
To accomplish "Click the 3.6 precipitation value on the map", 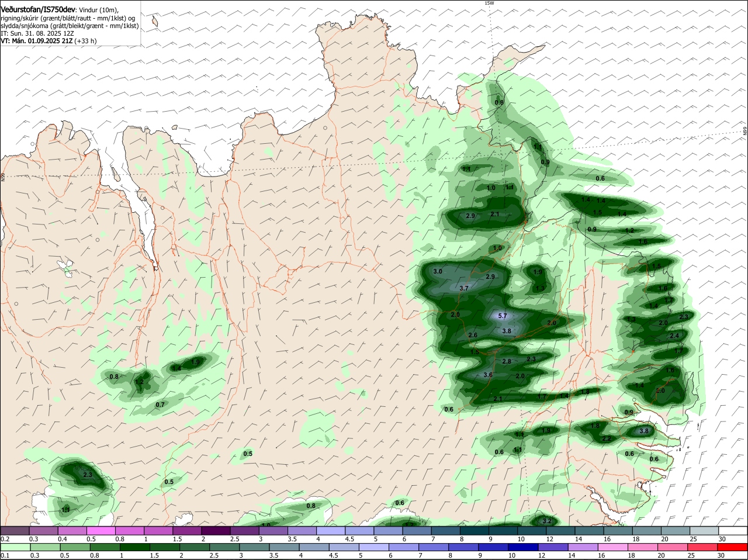I will [x=489, y=375].
